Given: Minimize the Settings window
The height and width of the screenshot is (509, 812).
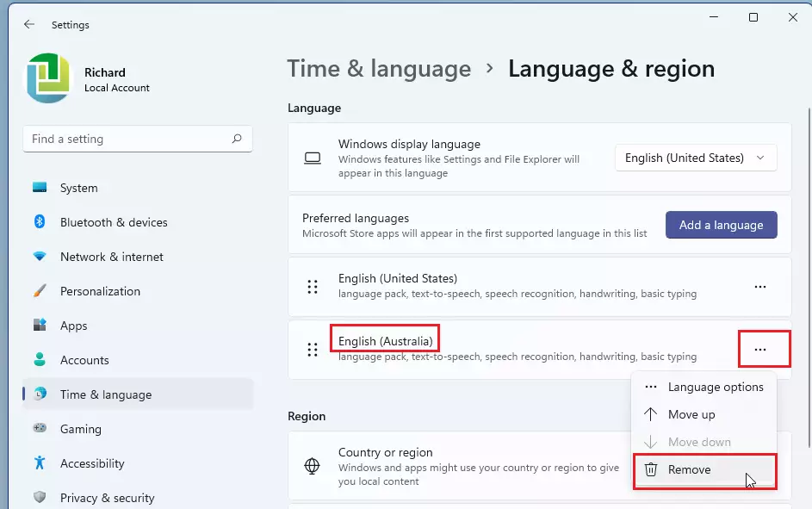Looking at the screenshot, I should pos(714,17).
